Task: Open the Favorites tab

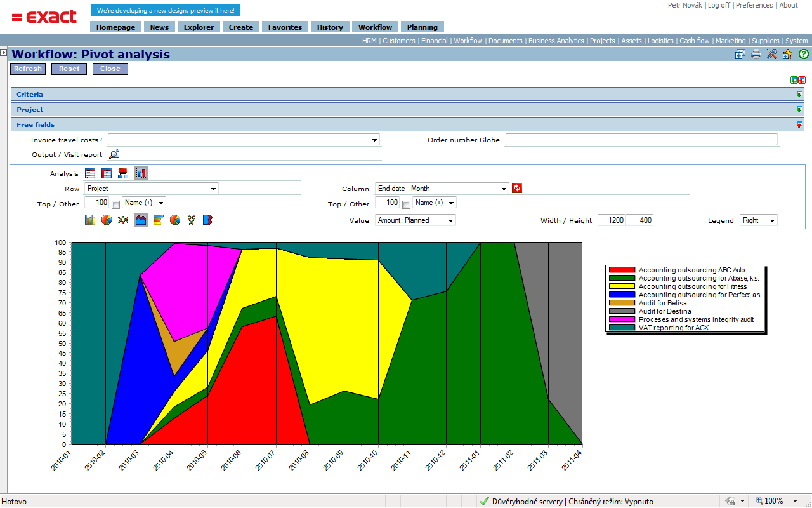Action: click(x=285, y=27)
